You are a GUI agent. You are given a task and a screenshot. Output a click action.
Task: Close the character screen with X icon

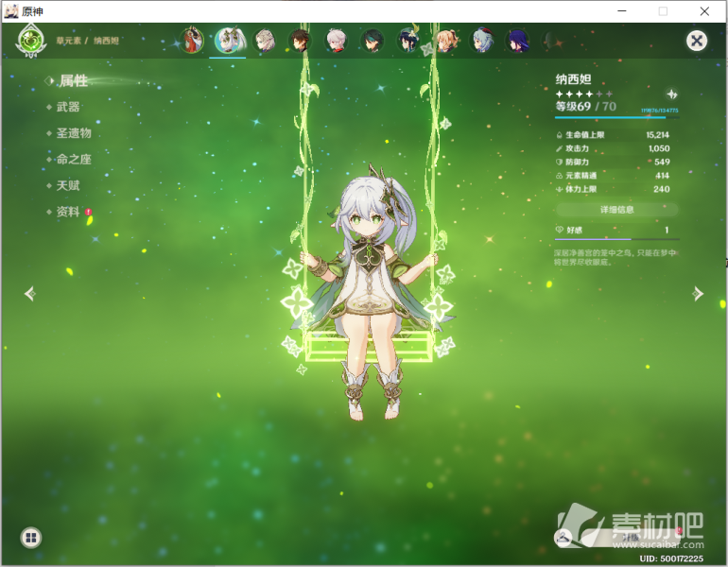(696, 41)
